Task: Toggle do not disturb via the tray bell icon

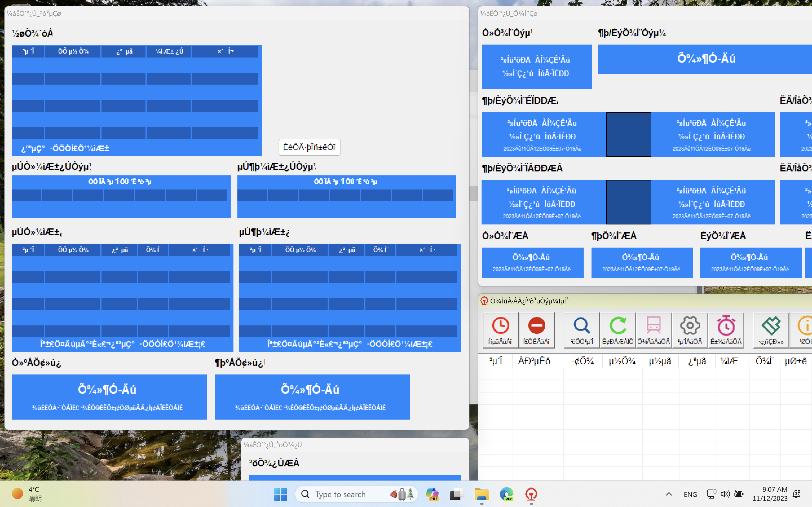Action: (x=796, y=493)
